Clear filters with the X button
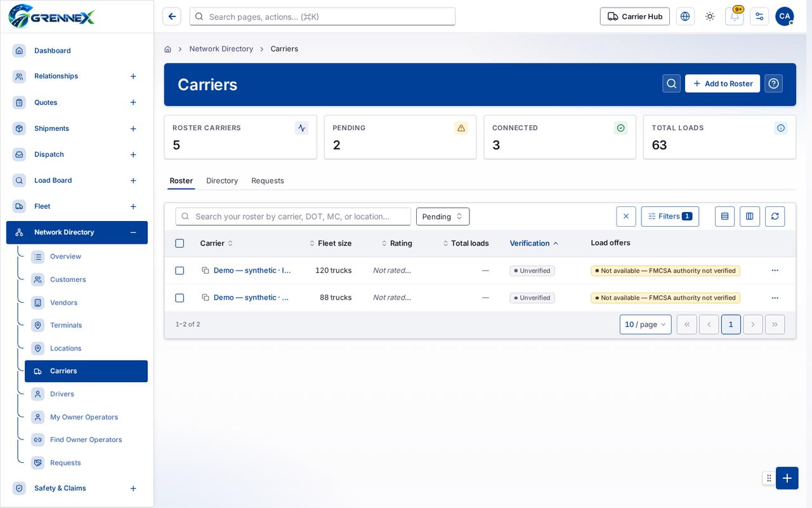Viewport: 812px width, 508px height. click(x=626, y=217)
